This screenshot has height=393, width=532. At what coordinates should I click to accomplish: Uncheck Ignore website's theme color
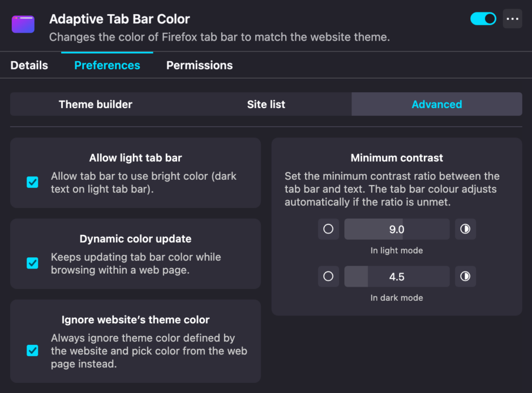[x=32, y=351]
